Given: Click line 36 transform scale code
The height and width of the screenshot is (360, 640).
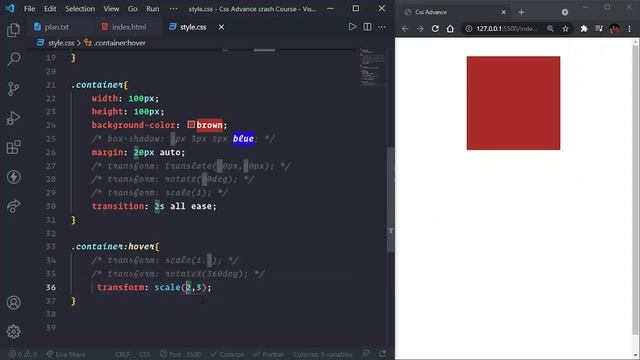Looking at the screenshot, I should click(x=154, y=287).
